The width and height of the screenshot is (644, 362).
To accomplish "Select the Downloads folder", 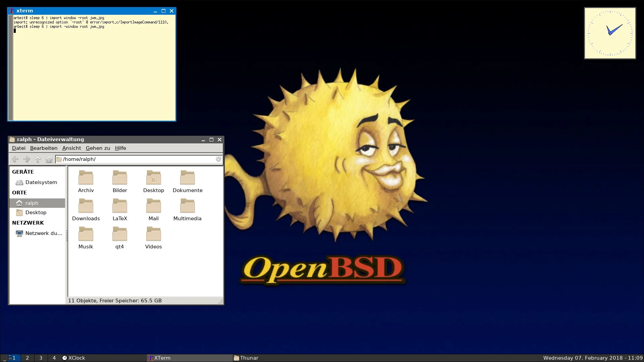I will (x=86, y=210).
